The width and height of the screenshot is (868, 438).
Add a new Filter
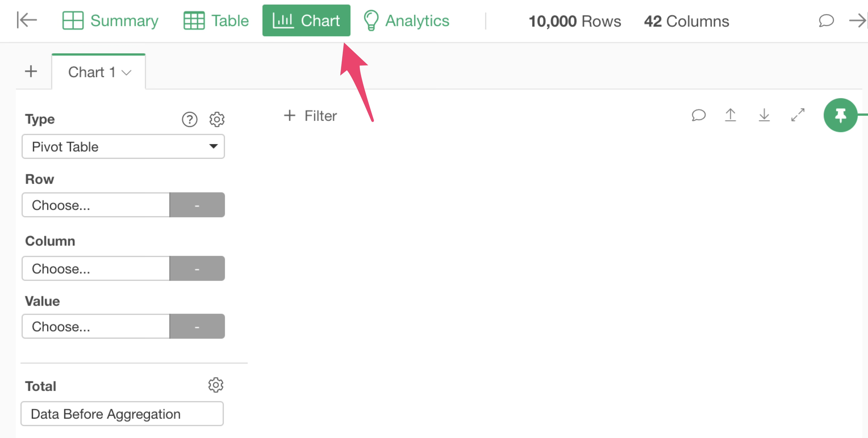click(310, 115)
